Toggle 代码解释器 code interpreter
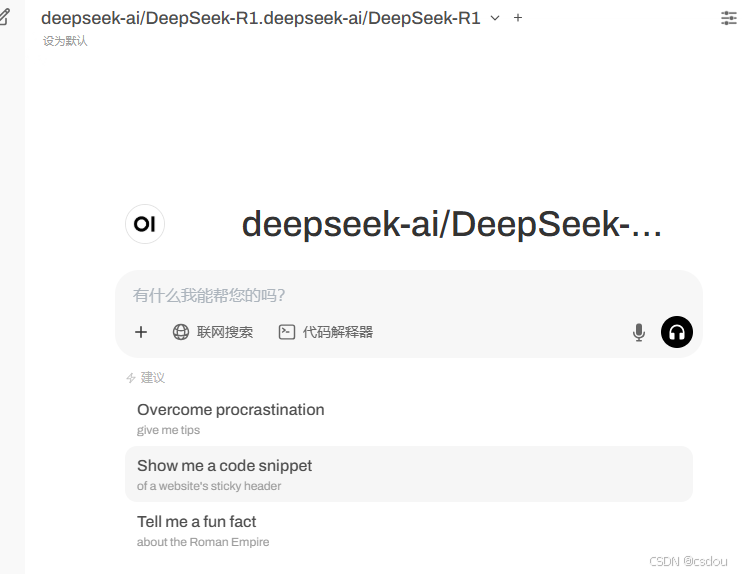Image resolution: width=742 pixels, height=574 pixels. click(326, 332)
